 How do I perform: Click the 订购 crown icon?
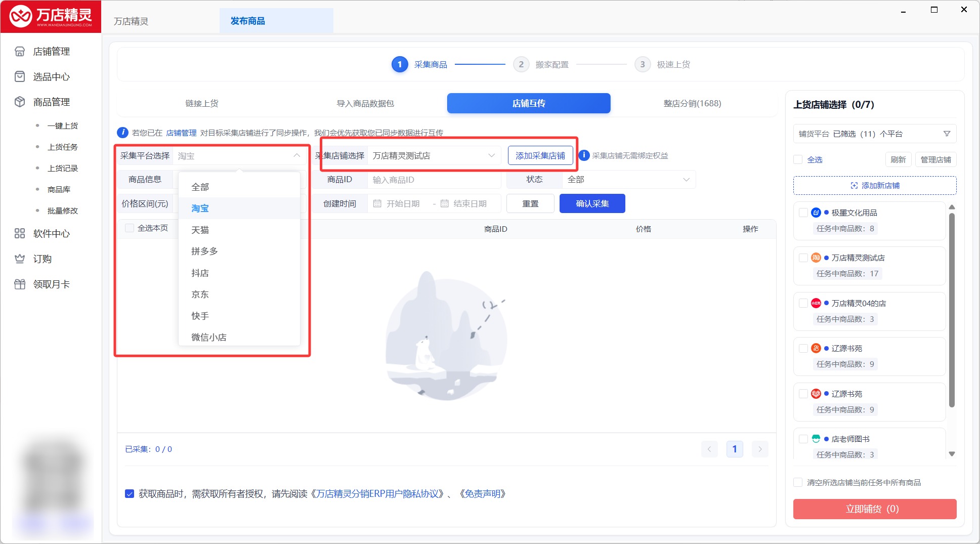tap(20, 259)
